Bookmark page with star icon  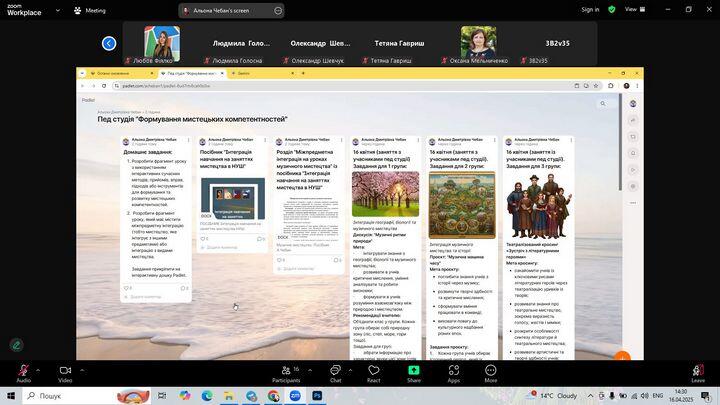pyautogui.click(x=596, y=86)
